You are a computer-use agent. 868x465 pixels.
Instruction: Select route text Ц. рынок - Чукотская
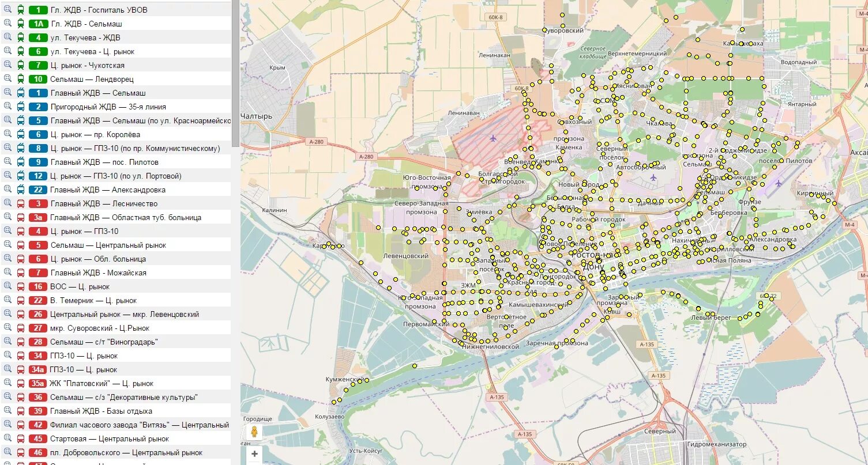click(88, 65)
